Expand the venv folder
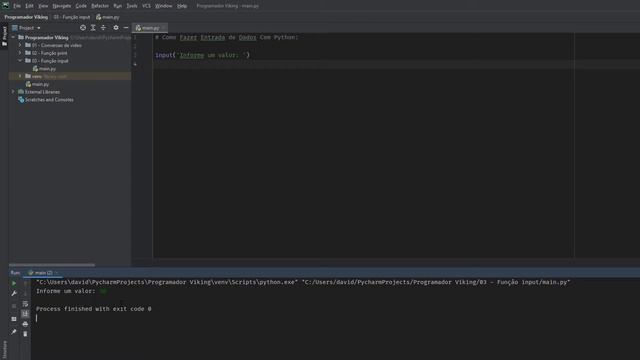The height and width of the screenshot is (360, 640). 20,76
